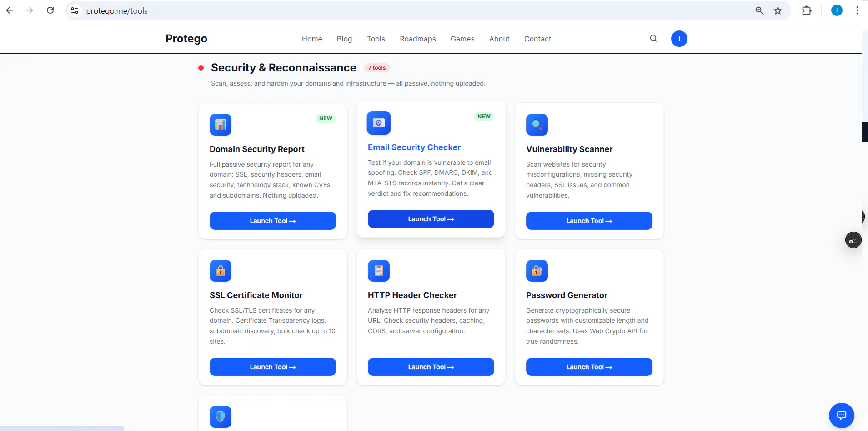Viewport: 868px width, 431px height.
Task: Click the Password Generator lock icon
Action: (x=537, y=271)
